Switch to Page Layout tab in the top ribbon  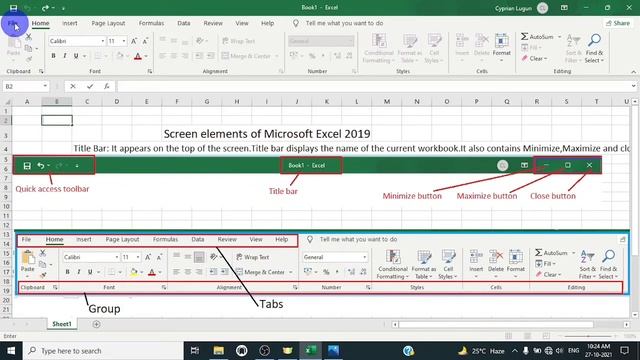pos(108,23)
